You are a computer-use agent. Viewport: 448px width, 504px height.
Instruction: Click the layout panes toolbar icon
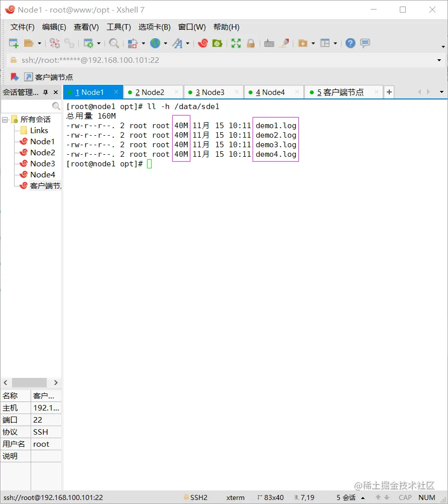tap(325, 43)
